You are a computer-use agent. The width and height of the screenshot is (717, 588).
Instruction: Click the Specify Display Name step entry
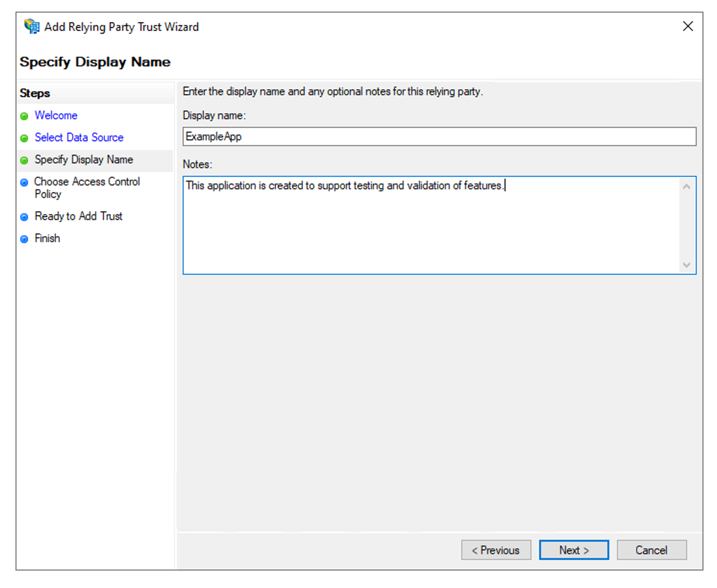[x=84, y=159]
